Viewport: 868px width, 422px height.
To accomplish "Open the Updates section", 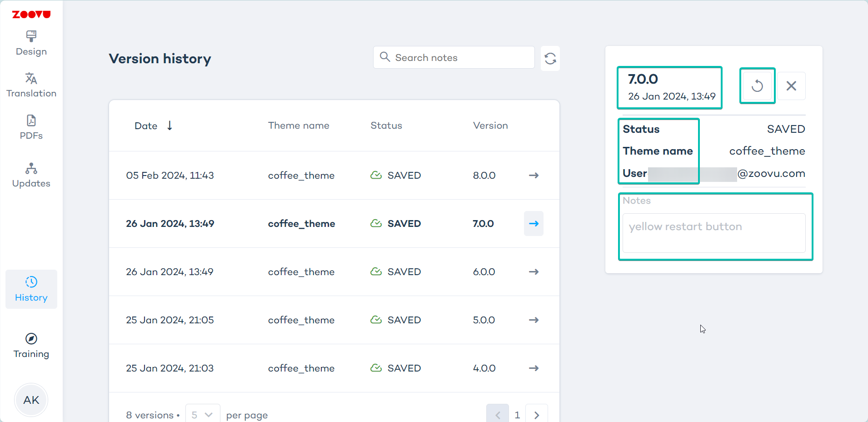I will coord(31,175).
